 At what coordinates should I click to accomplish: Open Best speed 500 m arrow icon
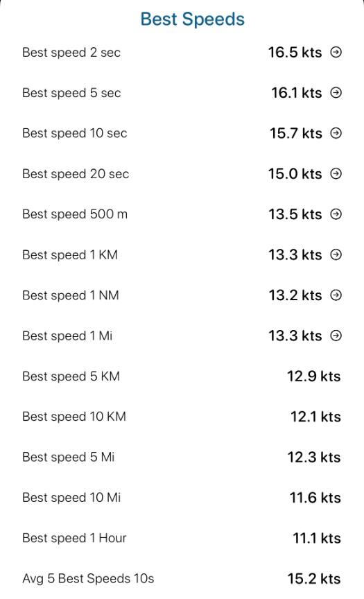tap(336, 214)
